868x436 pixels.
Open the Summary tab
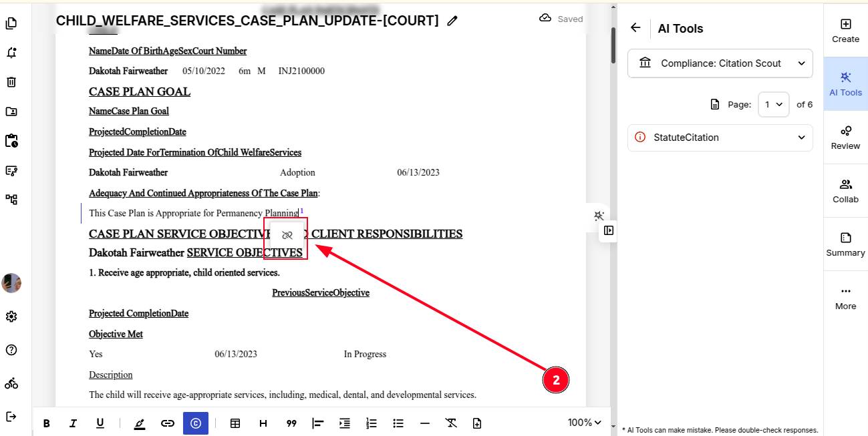click(x=845, y=244)
